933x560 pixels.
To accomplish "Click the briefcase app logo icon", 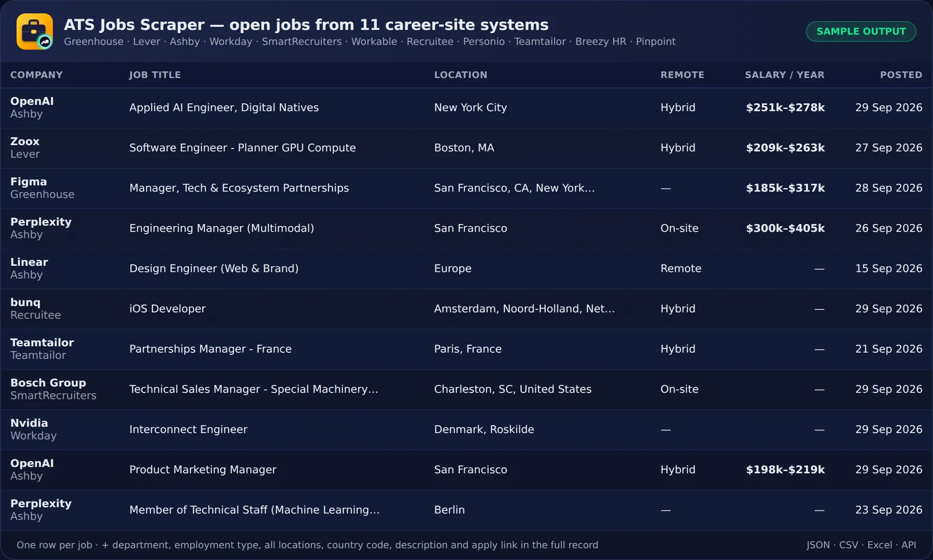I will pos(35,32).
